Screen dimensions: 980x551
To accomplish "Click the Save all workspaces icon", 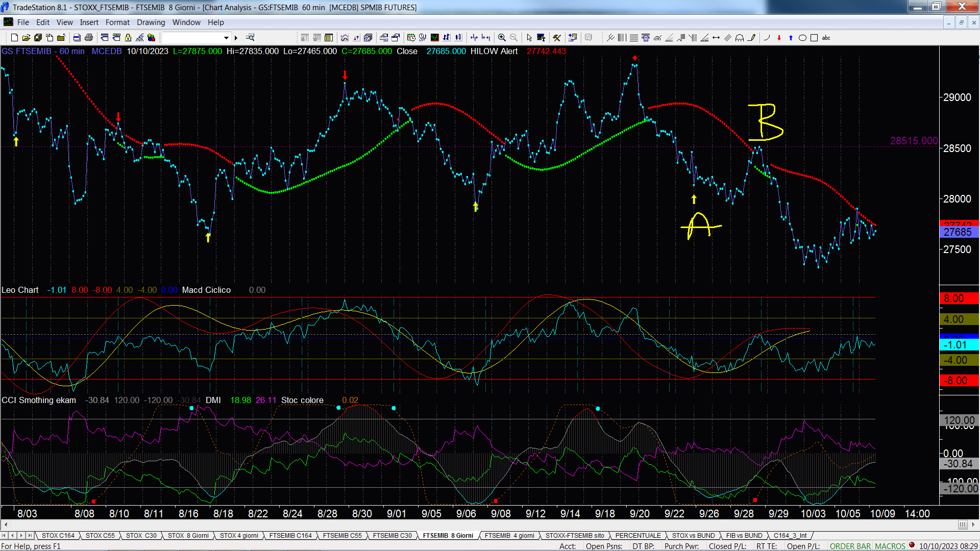I will (38, 38).
